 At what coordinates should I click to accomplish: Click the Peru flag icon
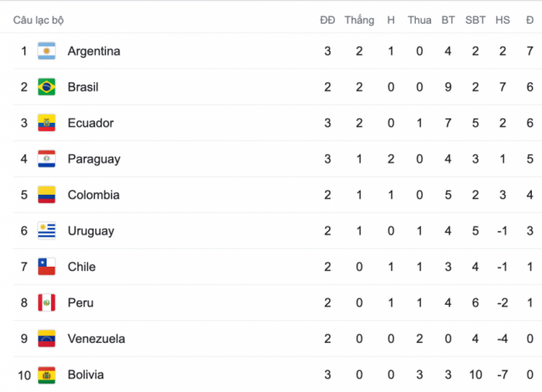tap(47, 302)
